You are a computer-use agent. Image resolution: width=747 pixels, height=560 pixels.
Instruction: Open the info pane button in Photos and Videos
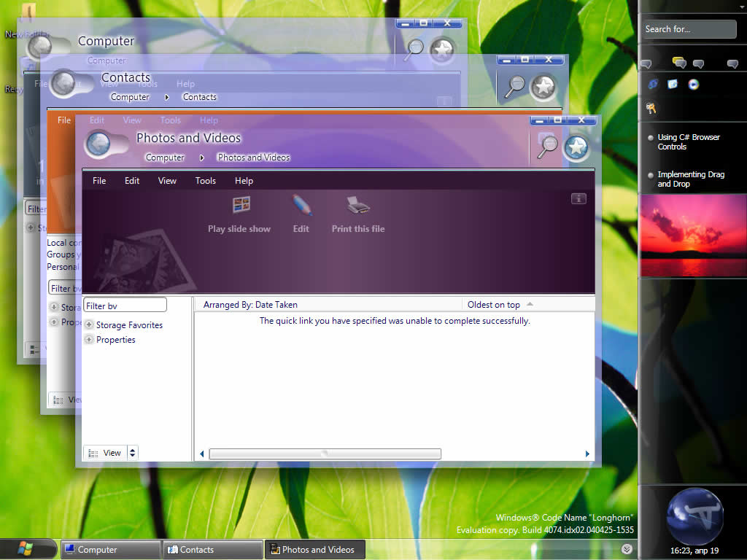pos(578,198)
